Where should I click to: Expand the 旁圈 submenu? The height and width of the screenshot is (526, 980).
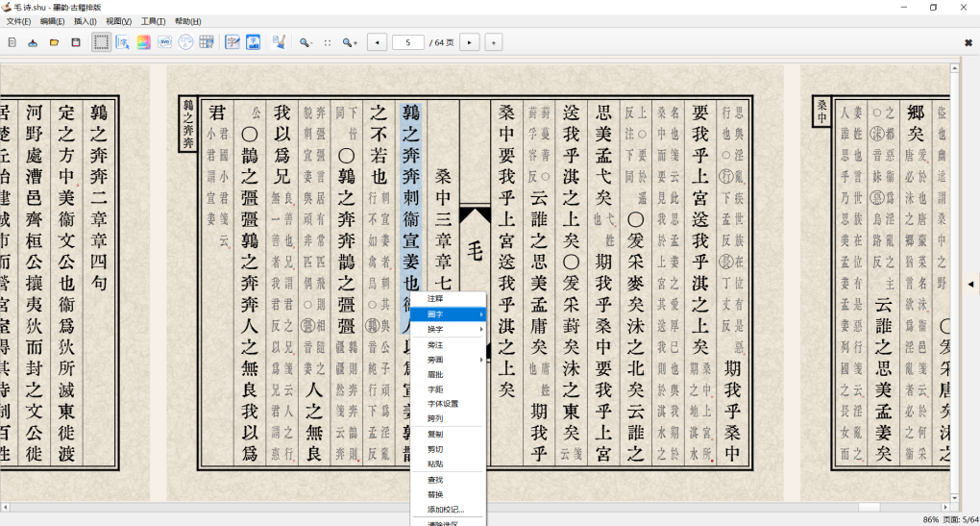coord(448,360)
